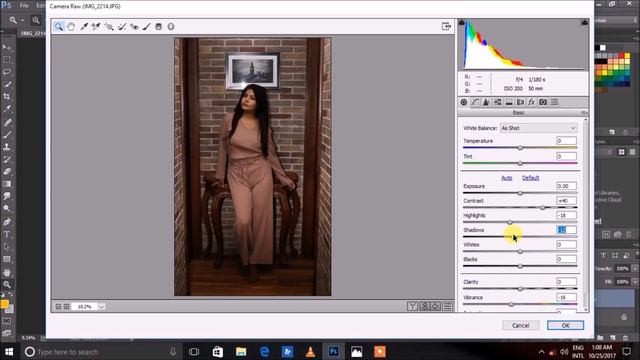Select the Color Sampler tool
The width and height of the screenshot is (640, 360).
(96, 27)
